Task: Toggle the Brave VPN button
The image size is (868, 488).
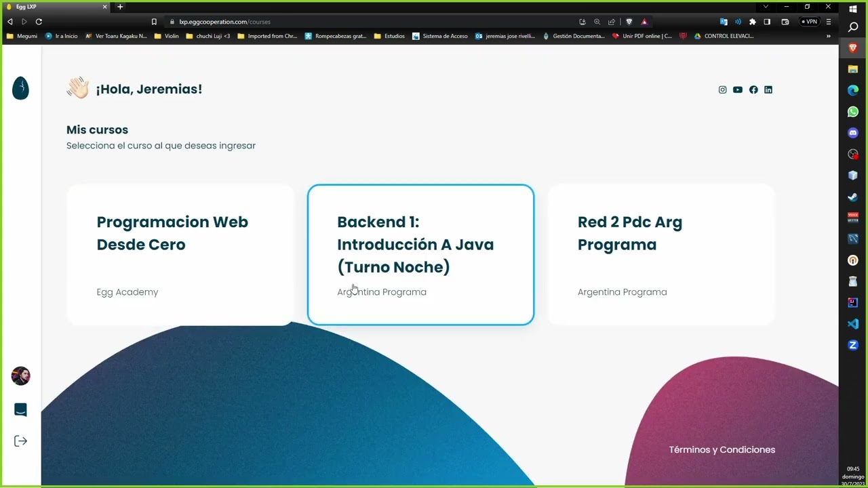Action: click(809, 22)
